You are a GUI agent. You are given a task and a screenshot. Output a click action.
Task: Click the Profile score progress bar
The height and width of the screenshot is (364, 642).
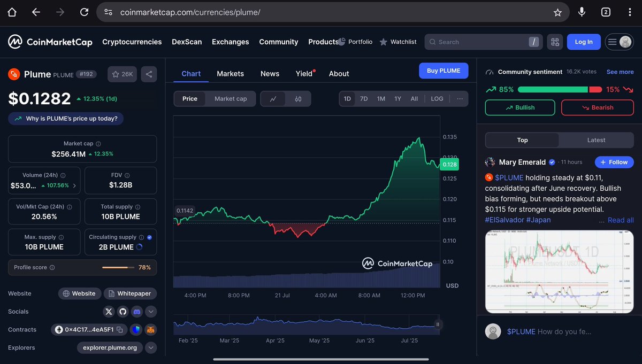(118, 267)
